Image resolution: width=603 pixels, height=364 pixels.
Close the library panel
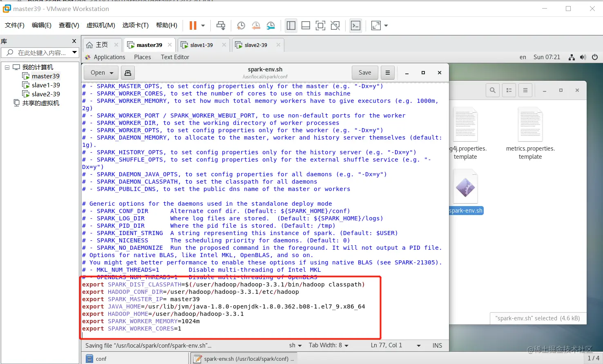tap(74, 41)
